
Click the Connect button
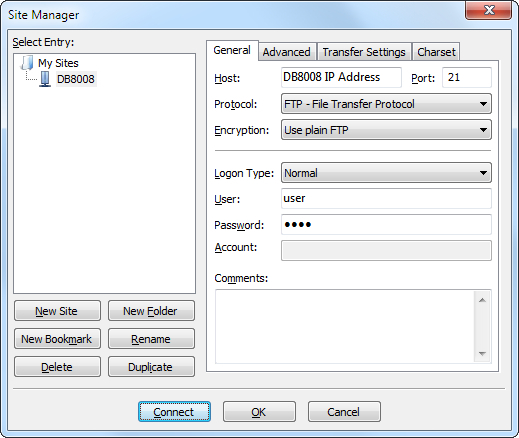click(174, 412)
